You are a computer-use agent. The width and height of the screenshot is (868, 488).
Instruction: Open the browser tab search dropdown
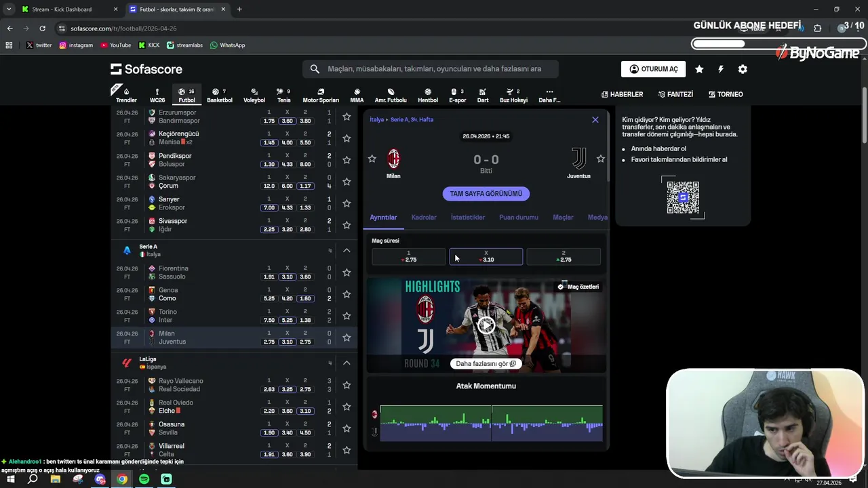click(x=9, y=9)
